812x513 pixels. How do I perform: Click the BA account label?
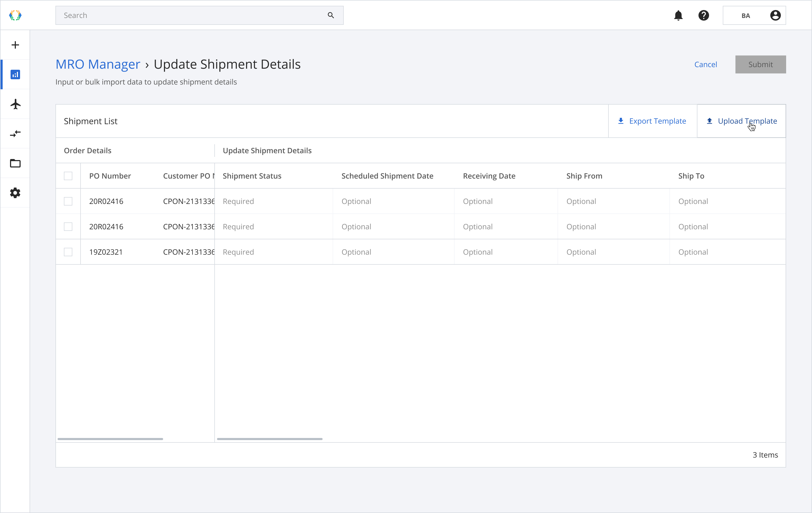point(745,16)
